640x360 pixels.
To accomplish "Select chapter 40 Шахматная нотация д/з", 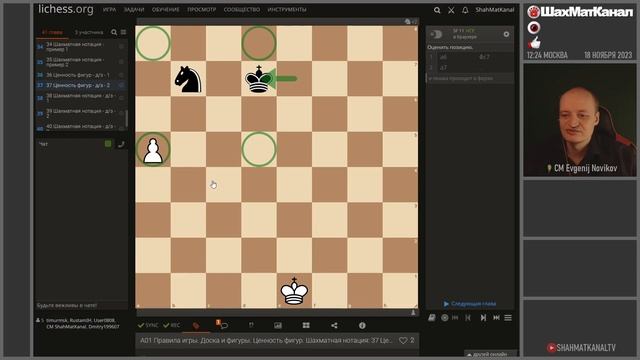I will [81, 127].
